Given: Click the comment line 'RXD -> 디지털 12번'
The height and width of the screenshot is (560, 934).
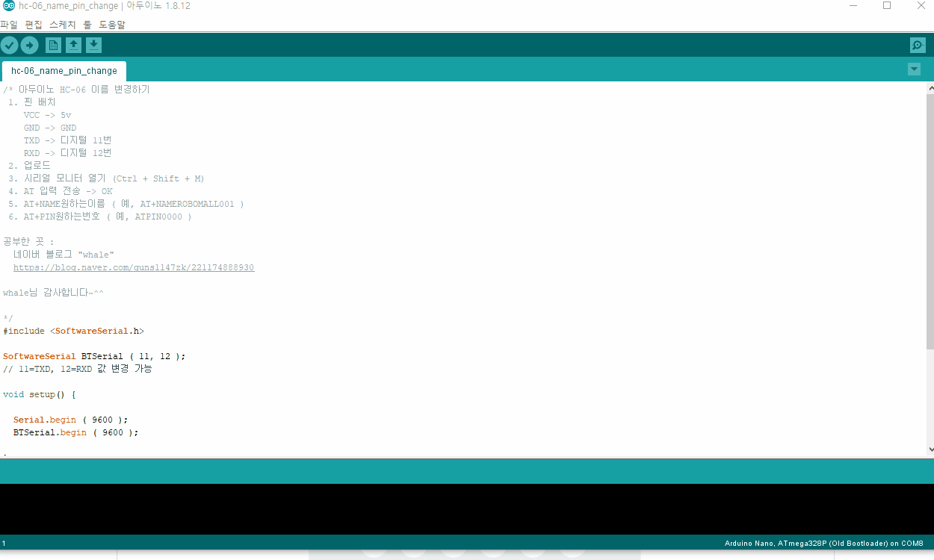Looking at the screenshot, I should (68, 153).
